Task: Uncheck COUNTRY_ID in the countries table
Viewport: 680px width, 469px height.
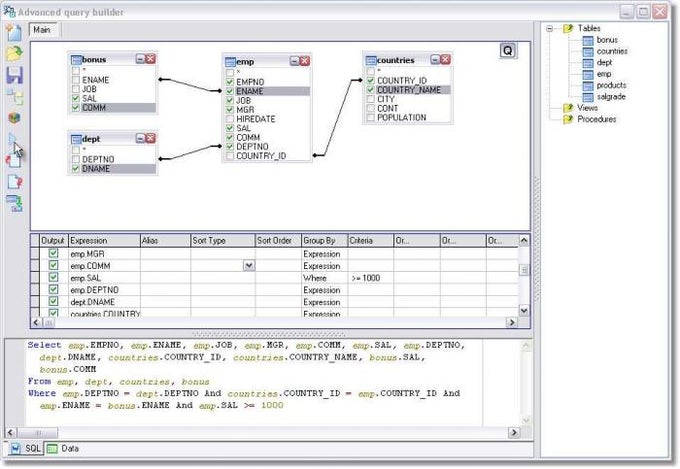Action: (370, 80)
